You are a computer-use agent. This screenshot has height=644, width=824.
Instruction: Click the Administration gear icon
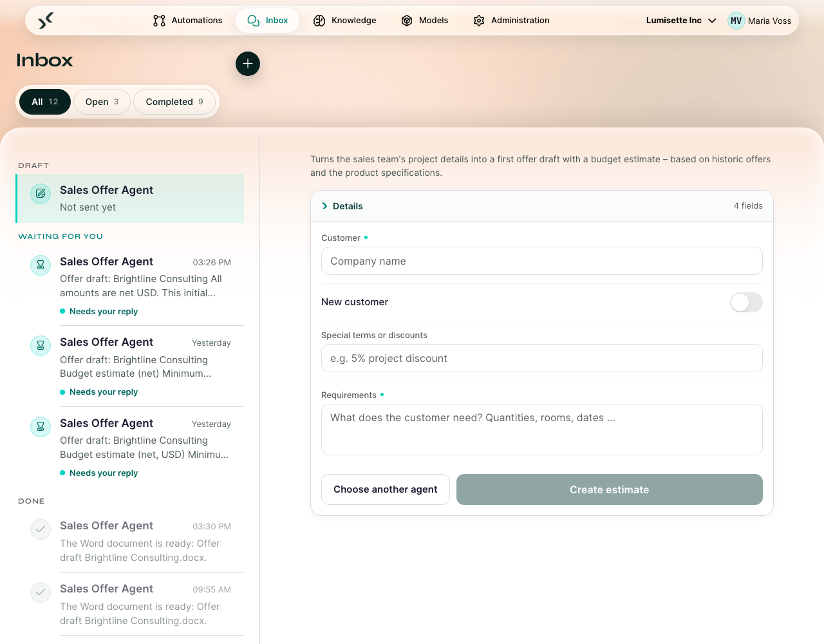point(479,21)
